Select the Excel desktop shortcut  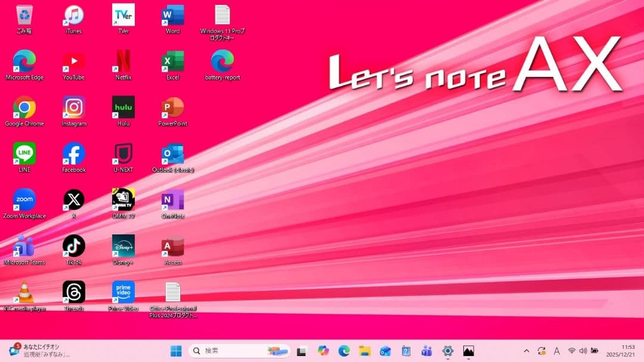point(173,61)
